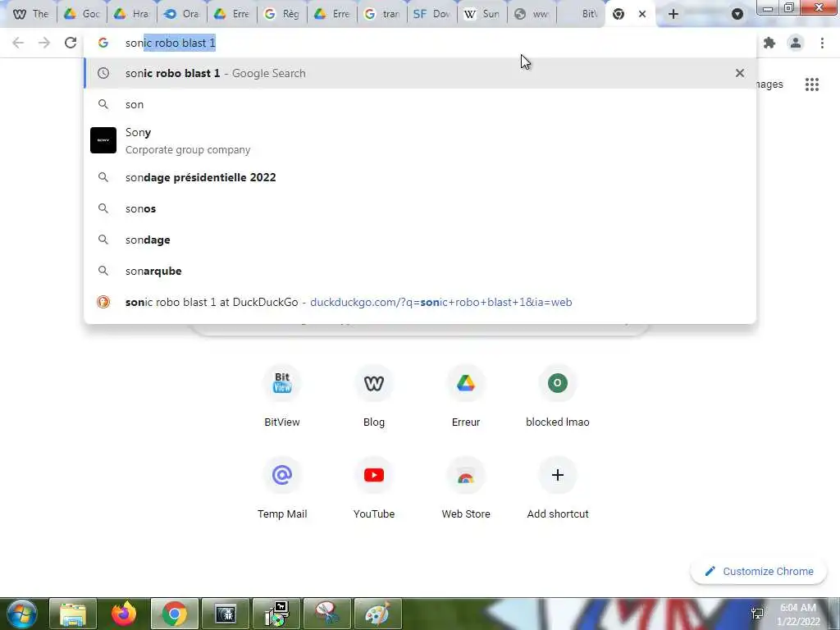Click the network tray icon
Viewport: 840px width, 630px height.
pyautogui.click(x=757, y=614)
